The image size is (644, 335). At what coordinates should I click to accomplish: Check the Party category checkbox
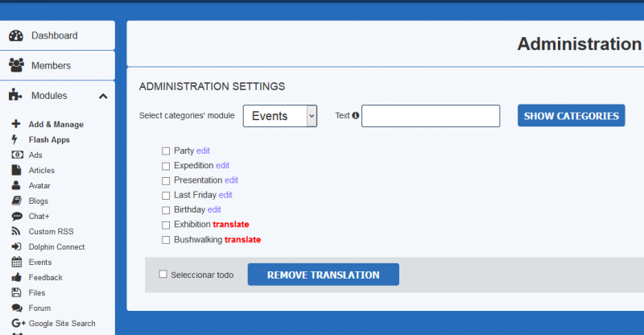pyautogui.click(x=166, y=151)
